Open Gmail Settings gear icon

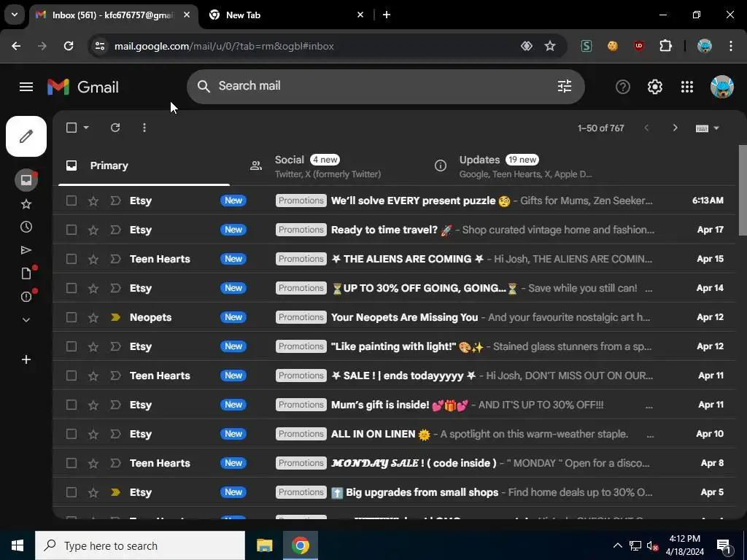pos(655,87)
